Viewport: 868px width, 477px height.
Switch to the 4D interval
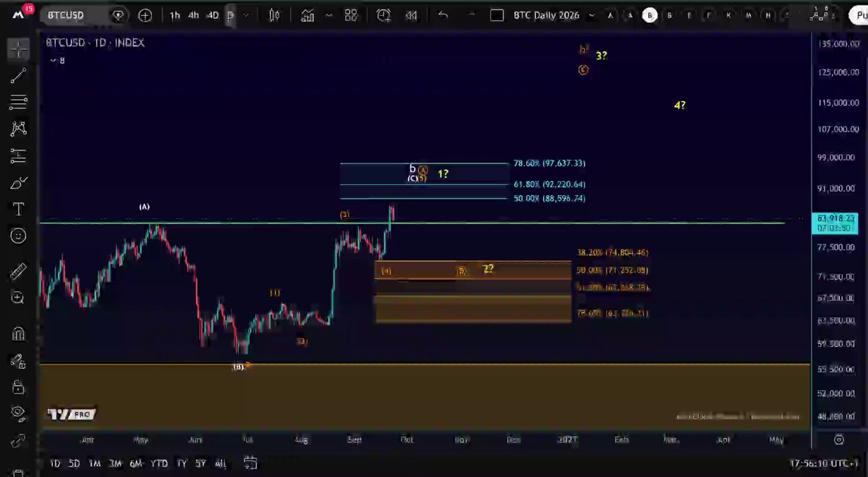coord(213,15)
